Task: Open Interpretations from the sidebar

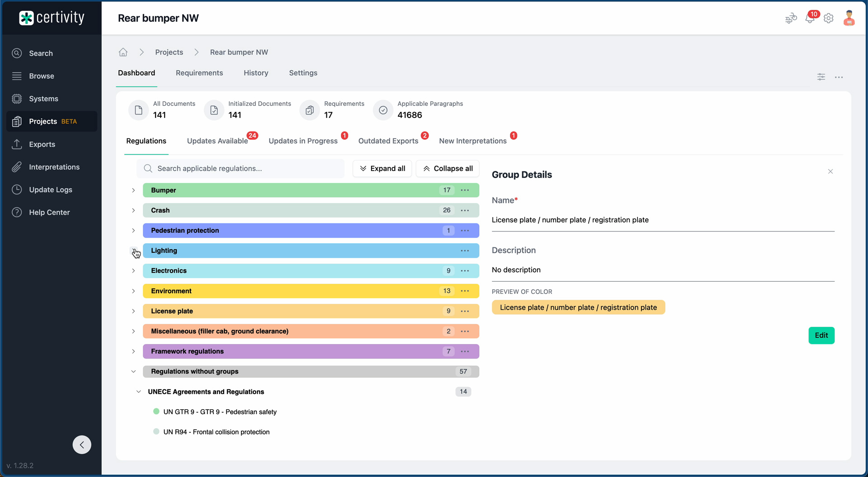Action: [54, 167]
